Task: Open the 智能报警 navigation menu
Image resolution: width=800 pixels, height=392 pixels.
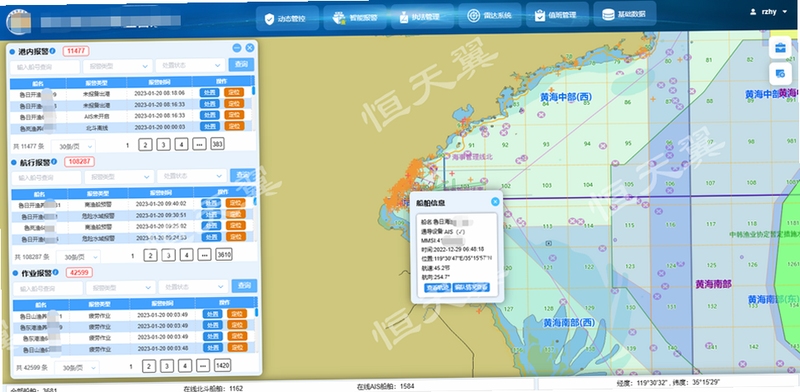Action: click(355, 18)
